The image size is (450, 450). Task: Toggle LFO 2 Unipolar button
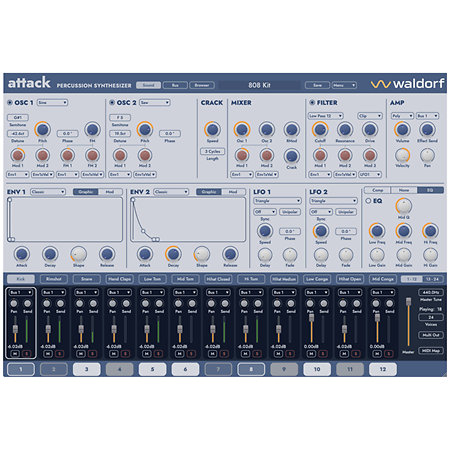click(346, 212)
